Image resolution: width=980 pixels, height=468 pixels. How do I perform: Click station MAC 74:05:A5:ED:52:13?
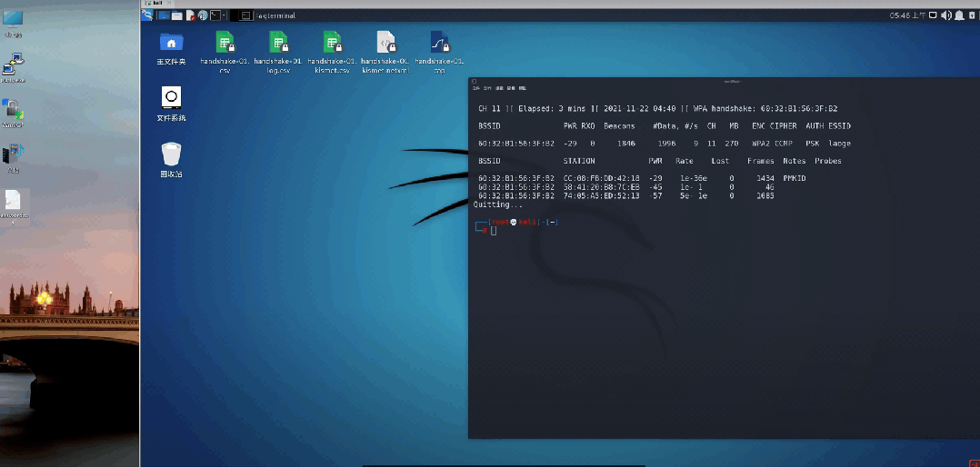601,195
